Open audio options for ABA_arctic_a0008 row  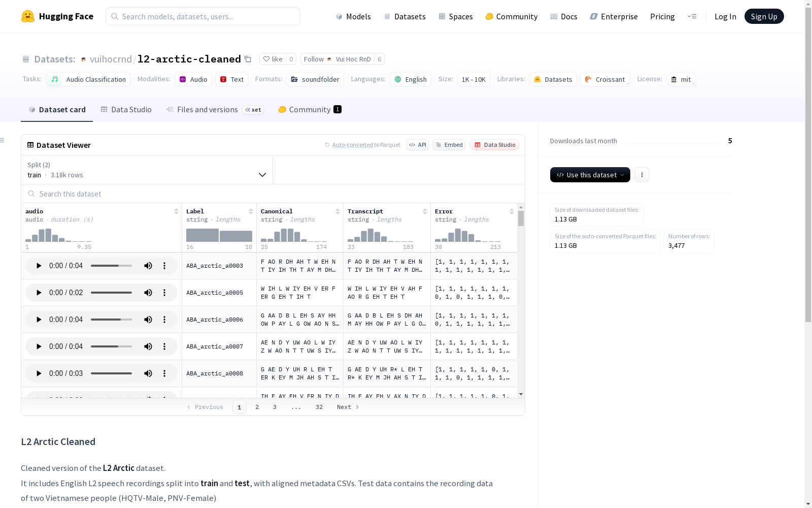coord(164,373)
